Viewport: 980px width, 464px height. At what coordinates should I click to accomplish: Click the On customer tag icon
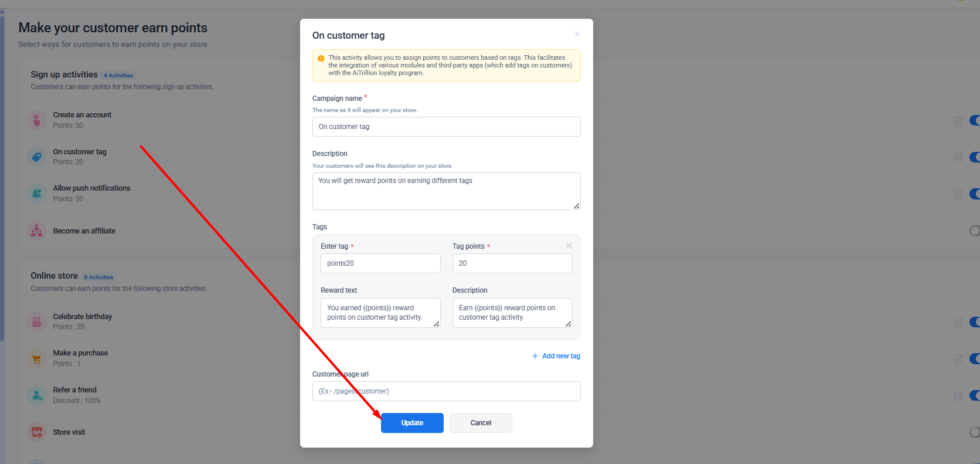[36, 157]
